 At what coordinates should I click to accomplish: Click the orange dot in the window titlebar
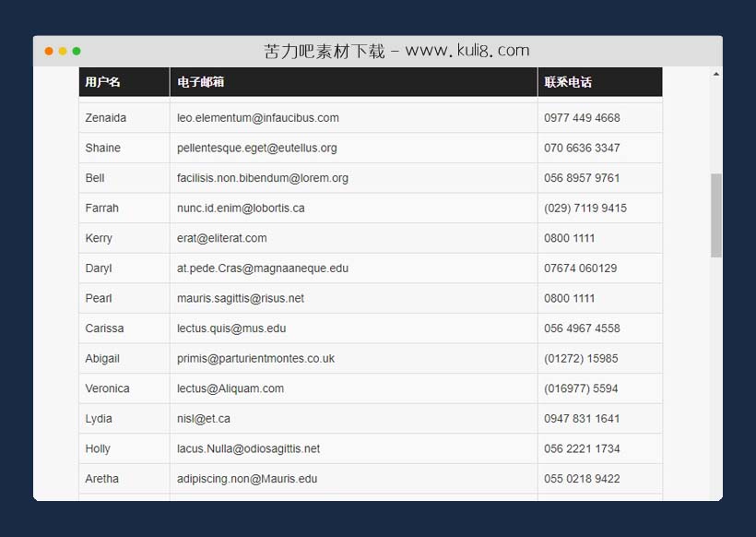pyautogui.click(x=47, y=51)
